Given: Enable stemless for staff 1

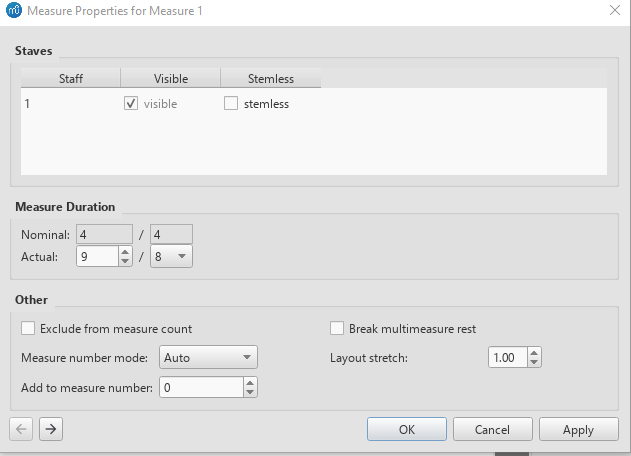Looking at the screenshot, I should (231, 104).
